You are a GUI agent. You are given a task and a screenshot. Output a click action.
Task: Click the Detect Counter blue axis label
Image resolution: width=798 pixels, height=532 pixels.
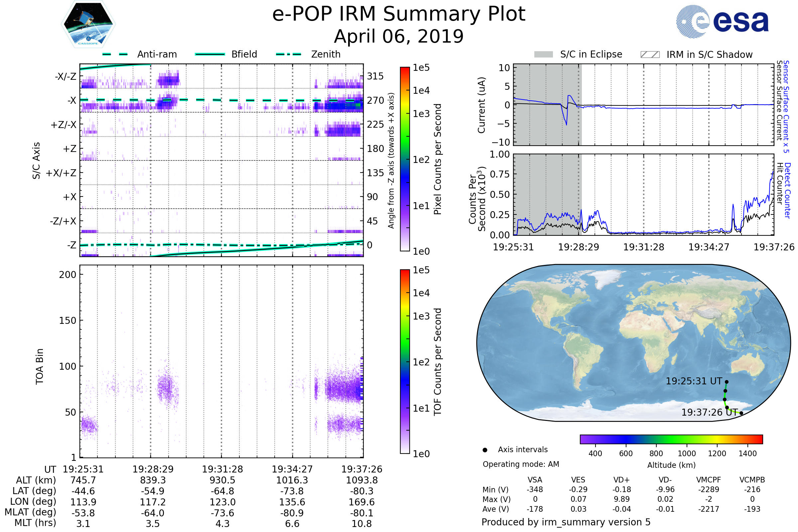[788, 190]
